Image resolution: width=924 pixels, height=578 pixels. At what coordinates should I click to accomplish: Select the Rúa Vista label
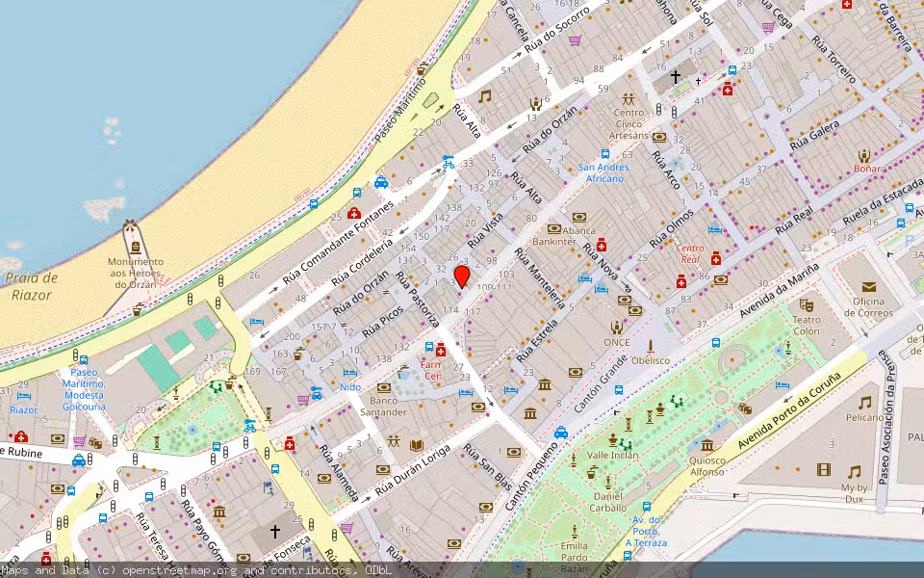coord(485,230)
